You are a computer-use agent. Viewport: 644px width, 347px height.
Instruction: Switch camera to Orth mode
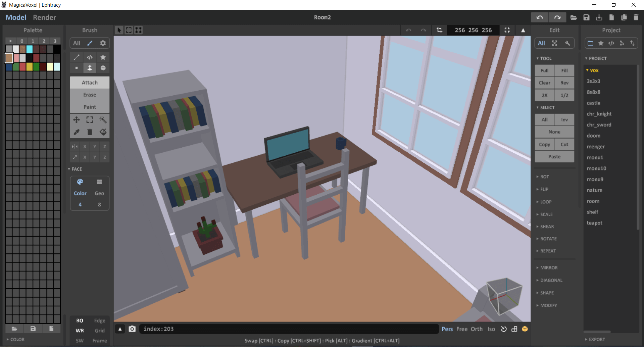(x=477, y=329)
